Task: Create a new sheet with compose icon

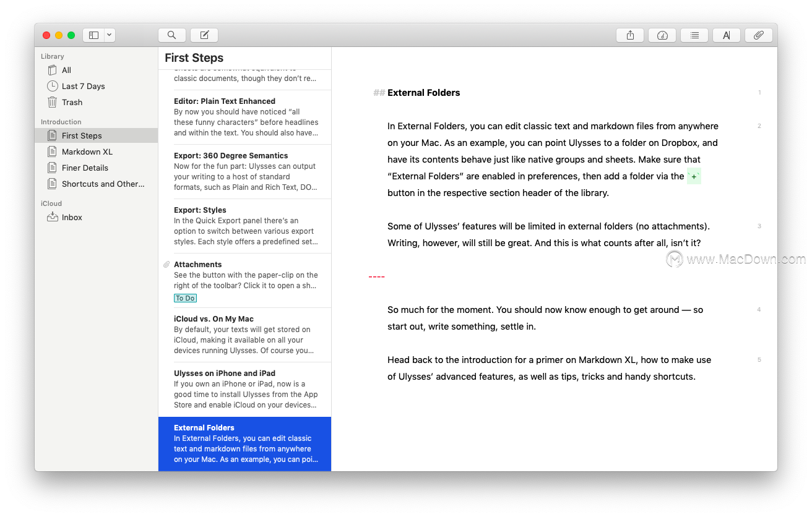Action: 204,35
